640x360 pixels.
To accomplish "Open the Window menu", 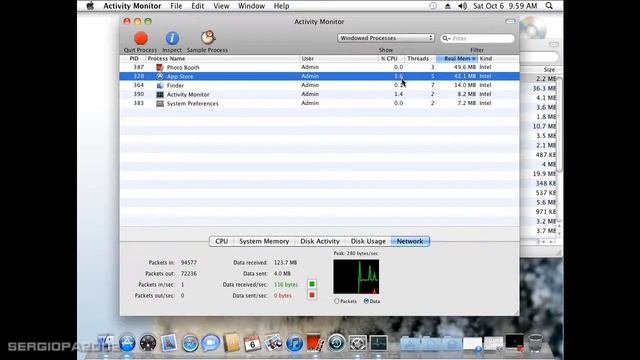I will [x=251, y=6].
